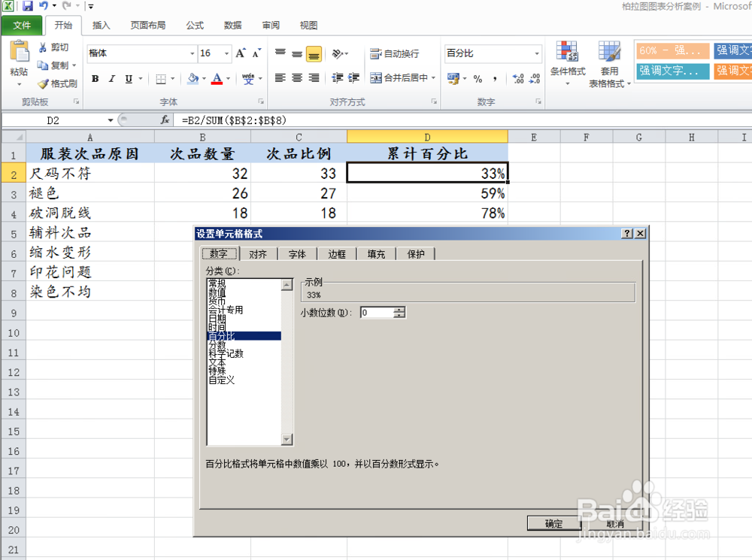Click the fx insert function icon
Viewport: 752px width, 560px height.
click(x=165, y=120)
